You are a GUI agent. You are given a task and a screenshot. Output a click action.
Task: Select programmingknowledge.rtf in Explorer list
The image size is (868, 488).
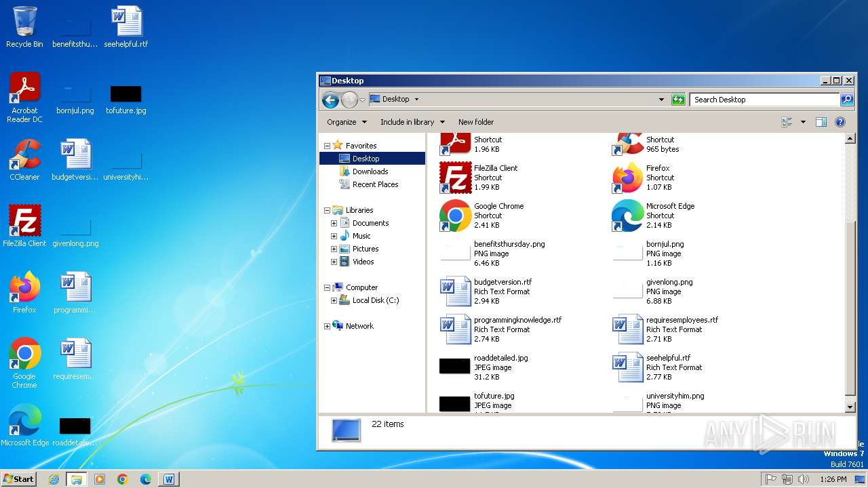pos(501,329)
